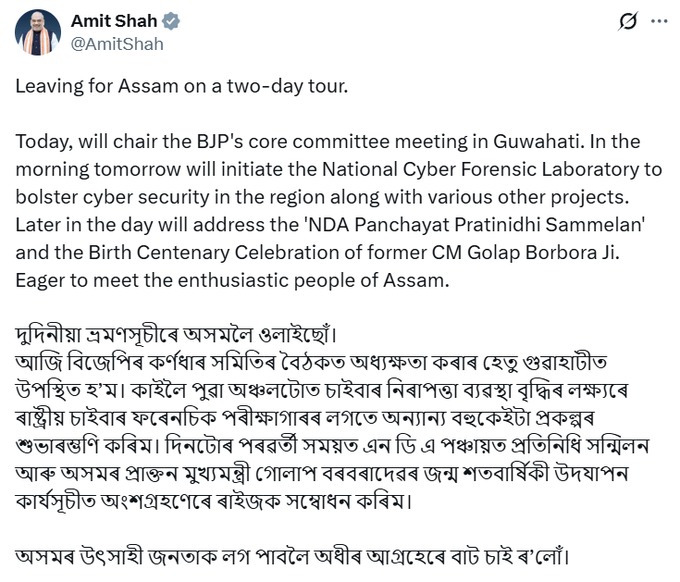This screenshot has height=582, width=680.
Task: Click the Grok explain-post icon
Action: (628, 21)
